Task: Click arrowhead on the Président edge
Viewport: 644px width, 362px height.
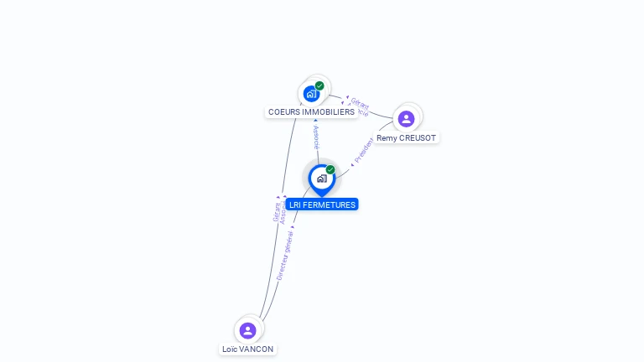Action: click(352, 165)
